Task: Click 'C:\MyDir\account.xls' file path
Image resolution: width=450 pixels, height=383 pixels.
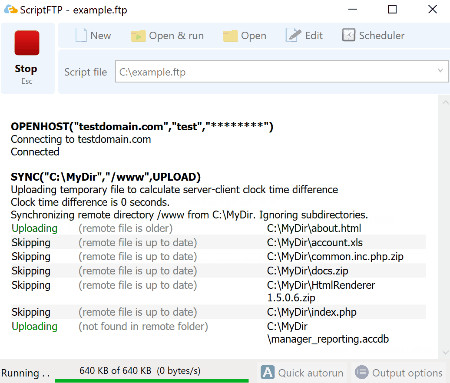Action: coord(315,242)
